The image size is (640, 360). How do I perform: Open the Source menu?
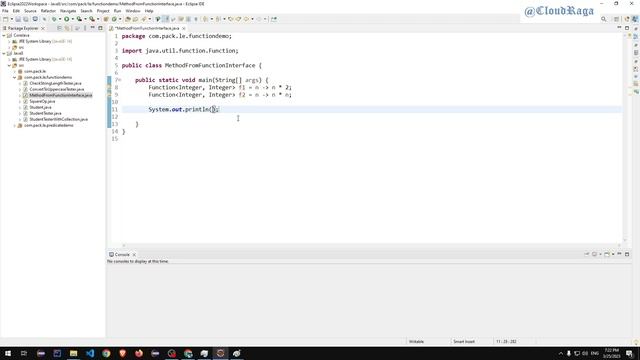coord(30,11)
